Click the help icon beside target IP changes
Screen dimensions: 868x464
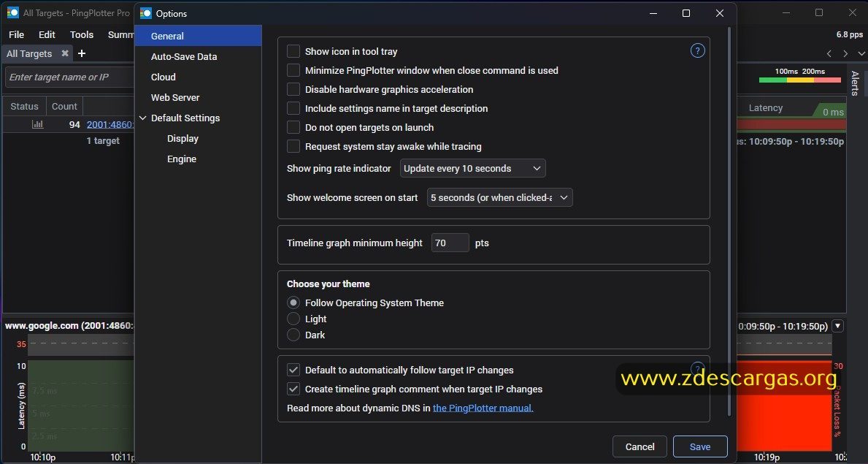pyautogui.click(x=697, y=368)
